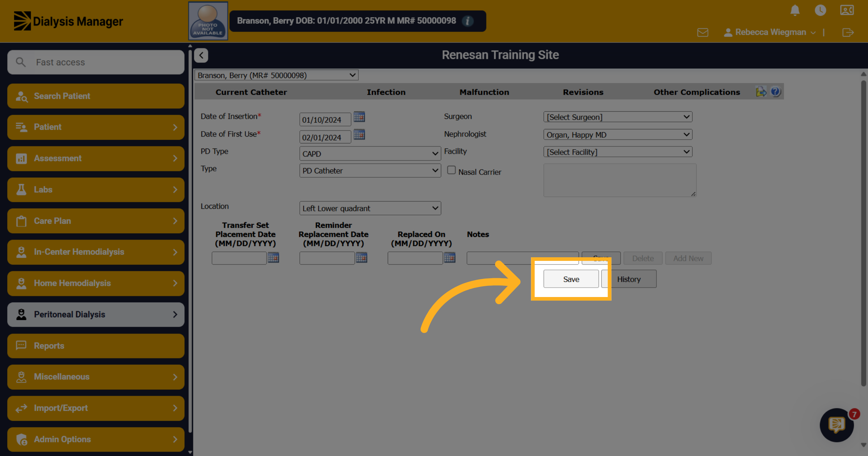The width and height of the screenshot is (868, 456).
Task: Open the Location dropdown Left Lower quadrant
Action: 370,208
